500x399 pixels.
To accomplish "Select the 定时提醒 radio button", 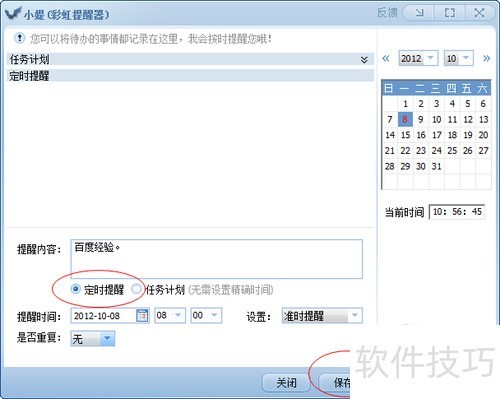I will click(76, 289).
